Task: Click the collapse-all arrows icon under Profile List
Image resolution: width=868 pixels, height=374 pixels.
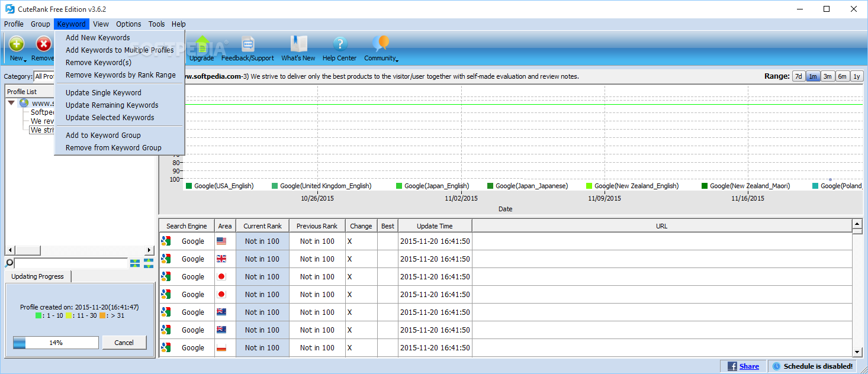Action: [135, 263]
